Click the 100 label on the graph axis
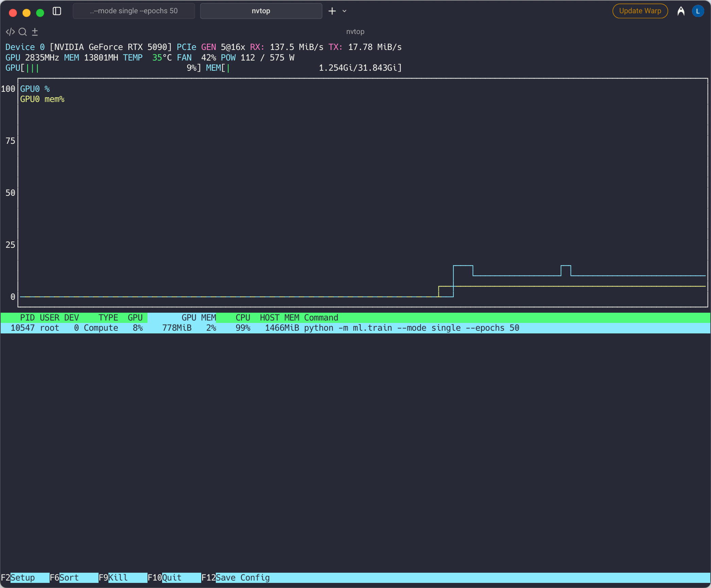This screenshot has height=588, width=711. click(x=8, y=89)
